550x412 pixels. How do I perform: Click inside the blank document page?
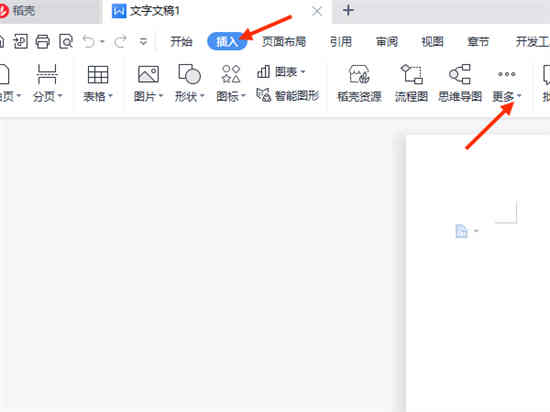coord(478,273)
